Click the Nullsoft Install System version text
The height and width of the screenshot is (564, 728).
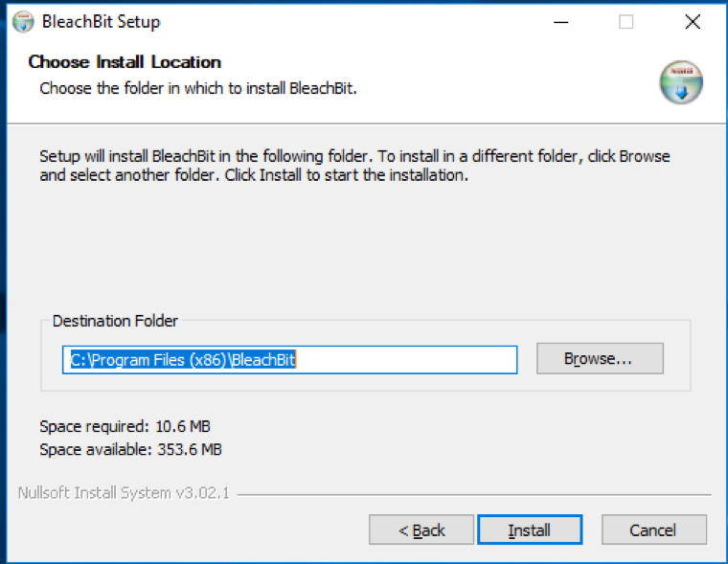124,494
